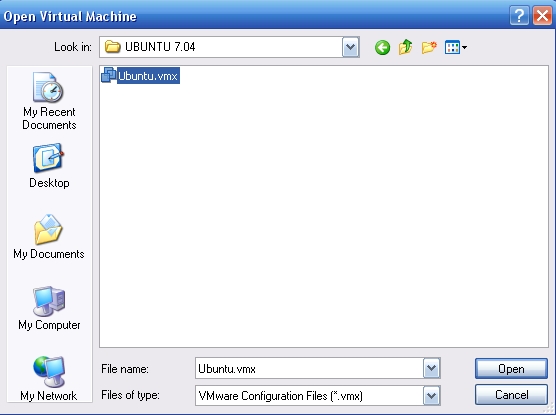The image size is (556, 415).
Task: Expand the Look in folder dropdown
Action: [x=350, y=47]
